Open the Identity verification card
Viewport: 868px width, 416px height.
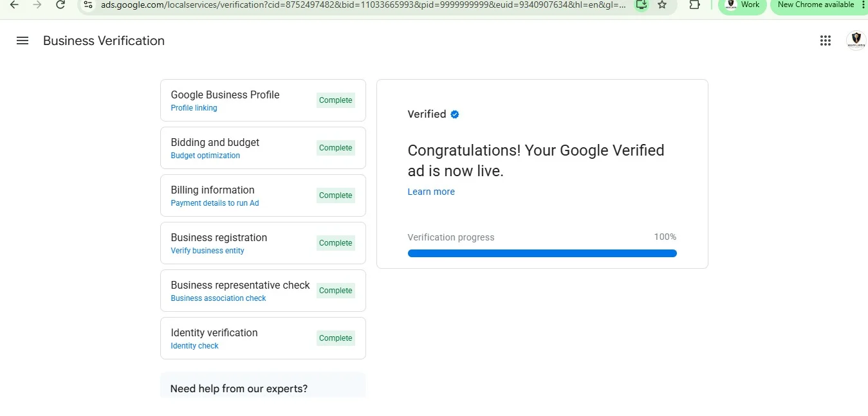[263, 338]
